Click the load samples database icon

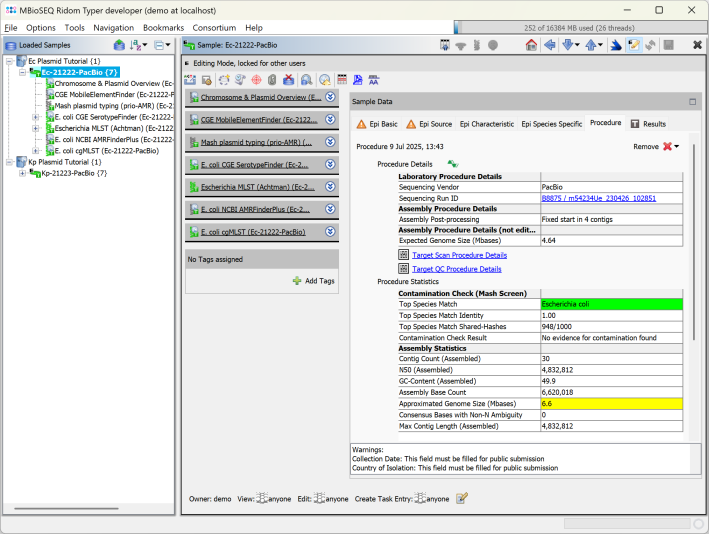pyautogui.click(x=119, y=45)
